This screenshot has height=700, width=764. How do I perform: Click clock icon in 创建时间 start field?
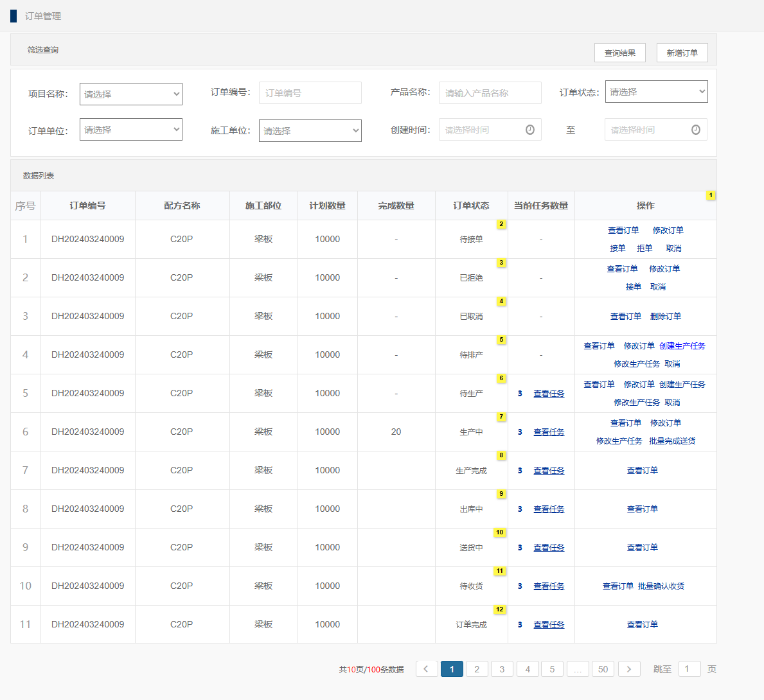pyautogui.click(x=529, y=130)
